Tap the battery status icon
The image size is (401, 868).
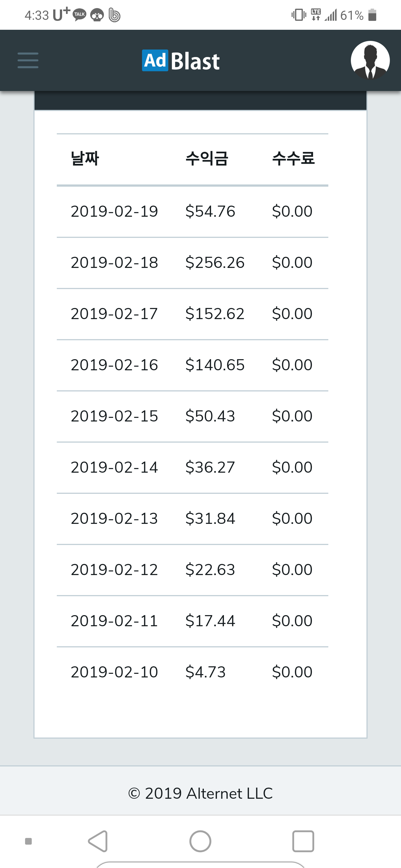click(372, 15)
